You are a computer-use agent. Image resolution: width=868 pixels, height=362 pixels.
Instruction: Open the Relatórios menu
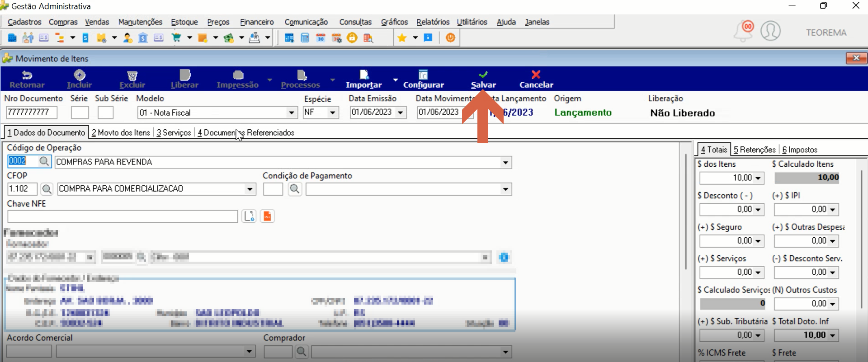point(433,22)
